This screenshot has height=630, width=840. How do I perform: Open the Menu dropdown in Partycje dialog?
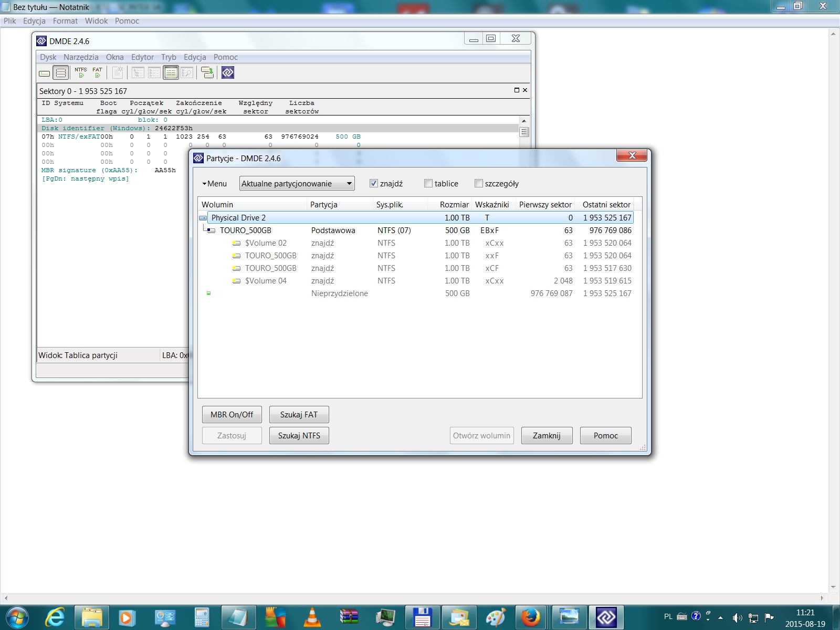215,184
